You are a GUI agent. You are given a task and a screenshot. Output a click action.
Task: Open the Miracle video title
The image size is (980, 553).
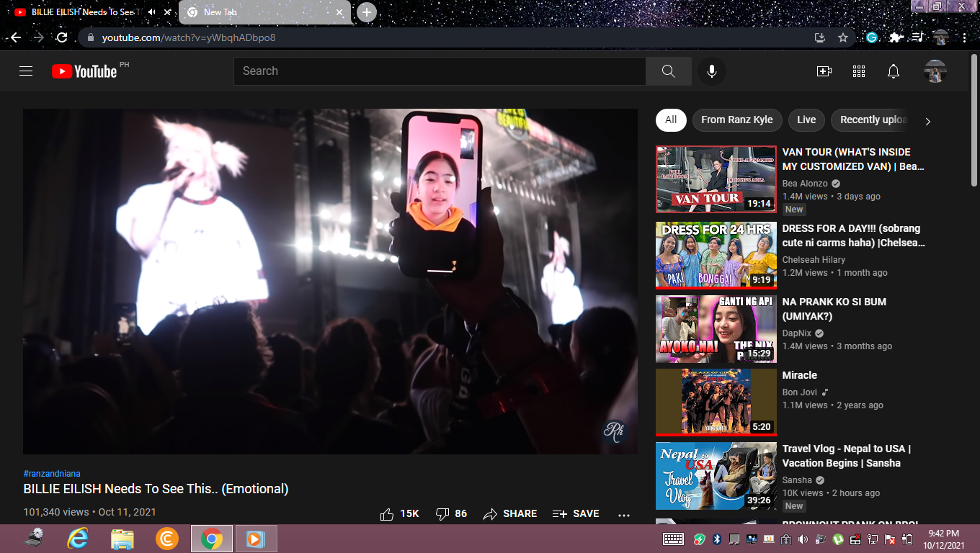[800, 375]
